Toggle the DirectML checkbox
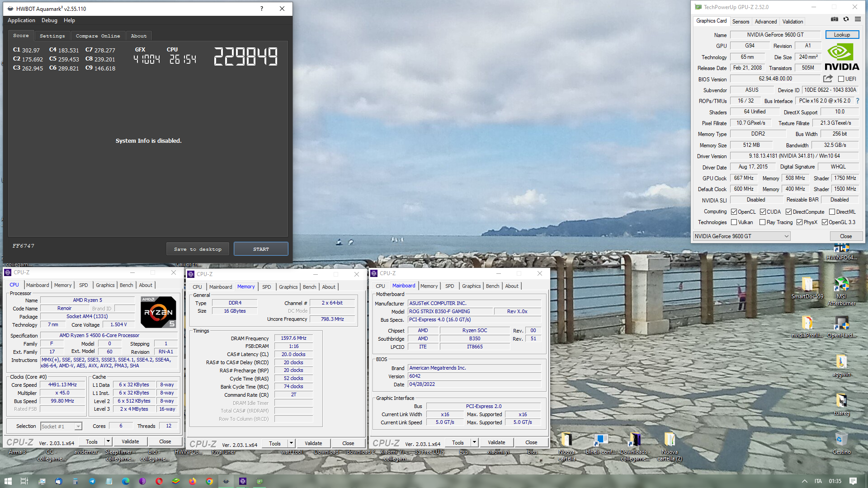 point(832,212)
